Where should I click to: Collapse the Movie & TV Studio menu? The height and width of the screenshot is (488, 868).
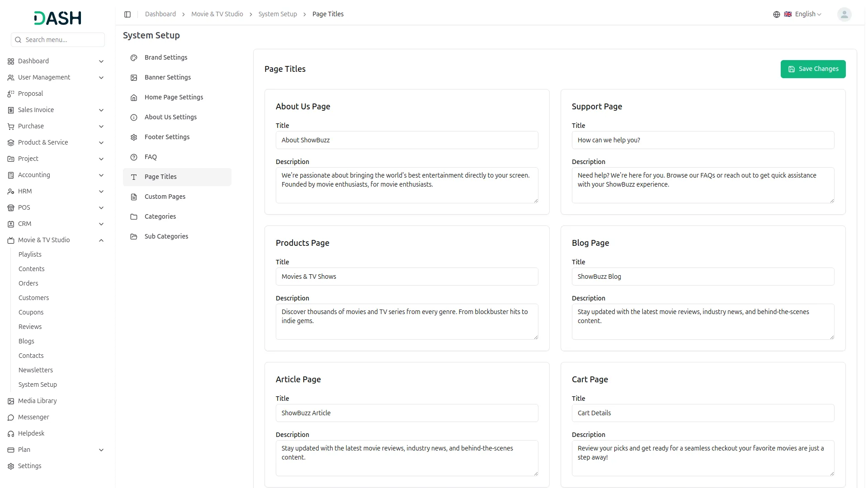[101, 240]
